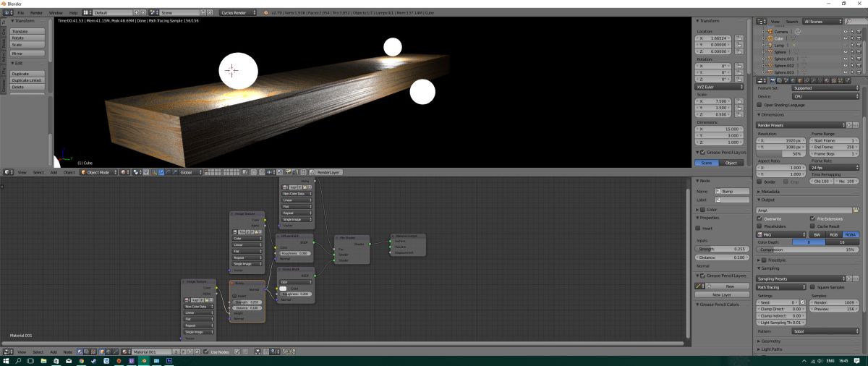868x366 pixels.
Task: Toggle the Overwrite checkbox
Action: pos(760,218)
